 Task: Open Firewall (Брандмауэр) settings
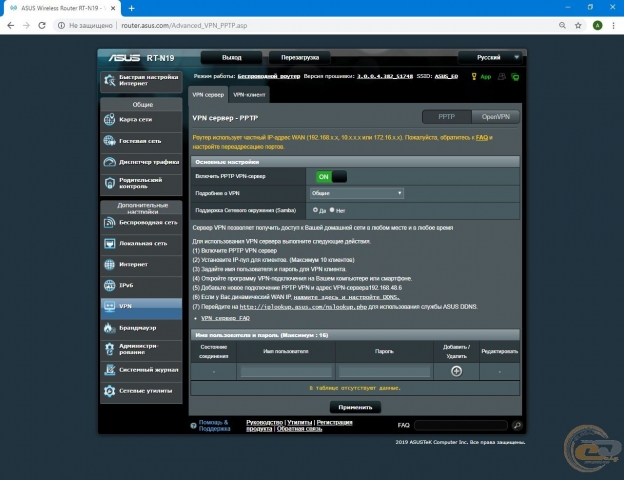tap(141, 328)
